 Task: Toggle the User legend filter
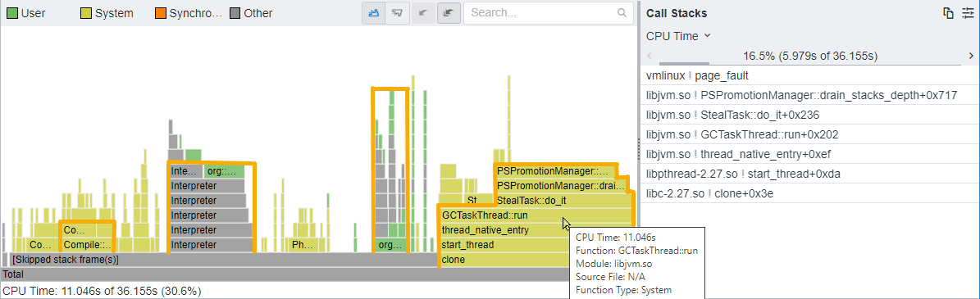pos(25,12)
